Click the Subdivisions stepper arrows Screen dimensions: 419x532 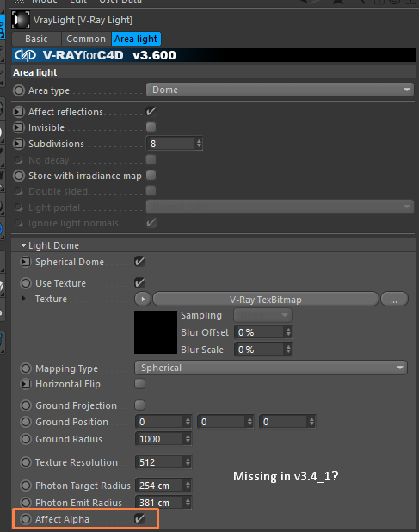pos(199,144)
